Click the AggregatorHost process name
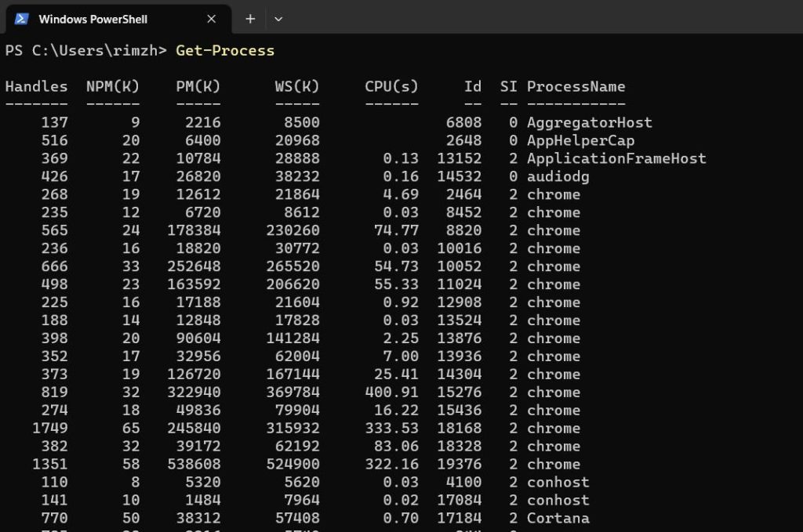The height and width of the screenshot is (532, 803). (589, 122)
